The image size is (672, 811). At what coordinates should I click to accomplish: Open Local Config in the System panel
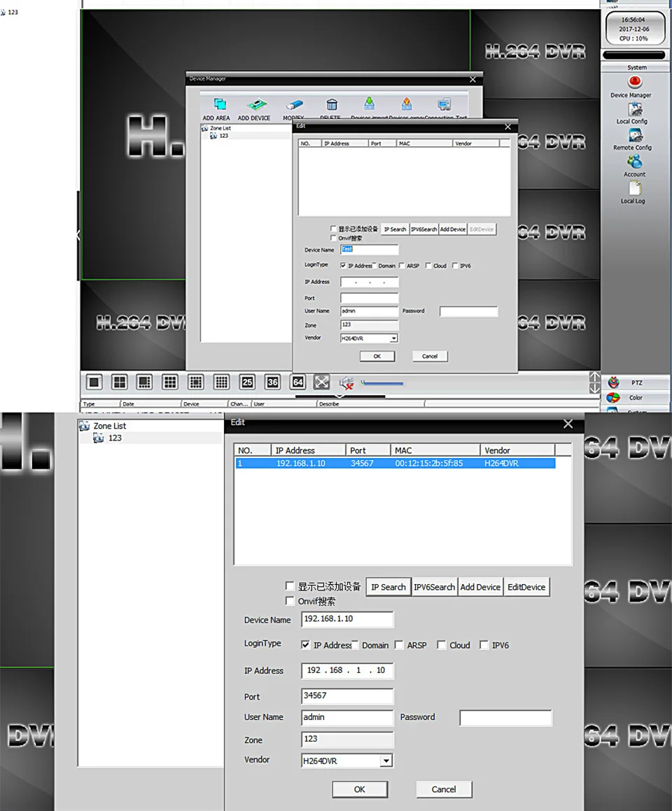[635, 109]
